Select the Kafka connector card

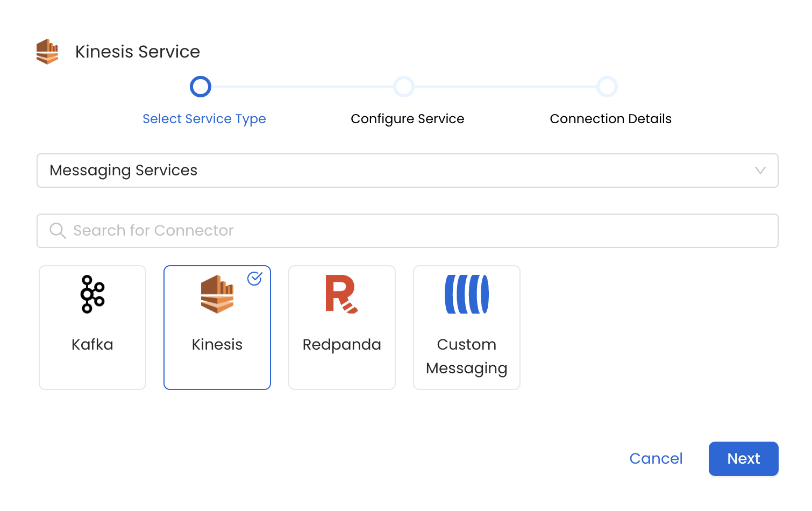pos(91,327)
